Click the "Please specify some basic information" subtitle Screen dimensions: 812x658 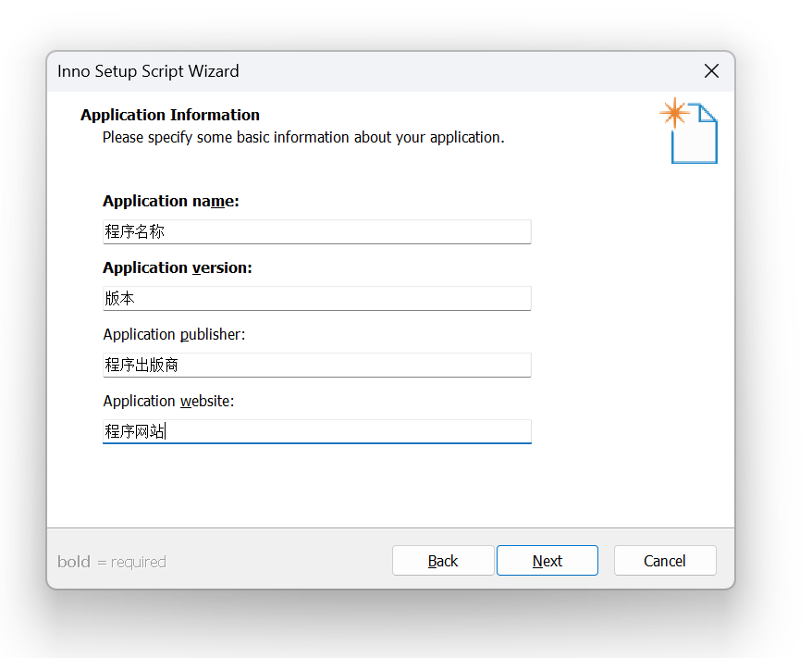click(x=303, y=137)
